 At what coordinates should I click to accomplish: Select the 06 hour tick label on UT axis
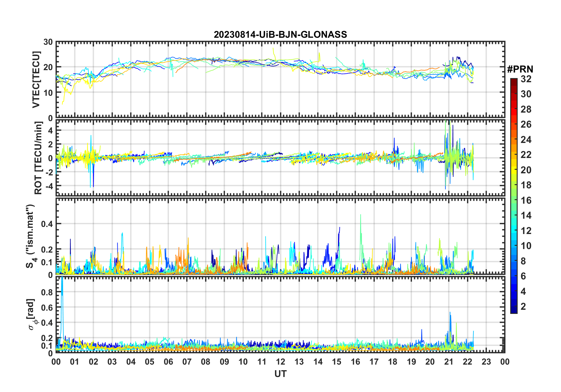coord(168,362)
